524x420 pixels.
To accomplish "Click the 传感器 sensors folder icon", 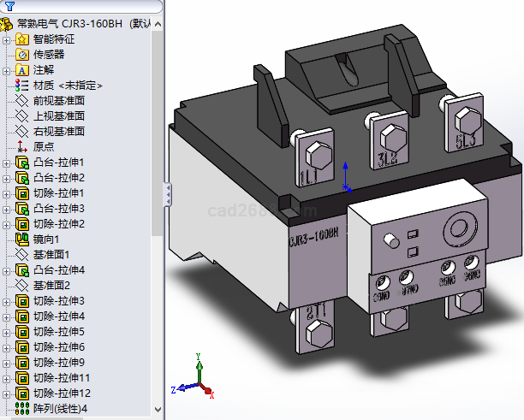I will (x=22, y=55).
